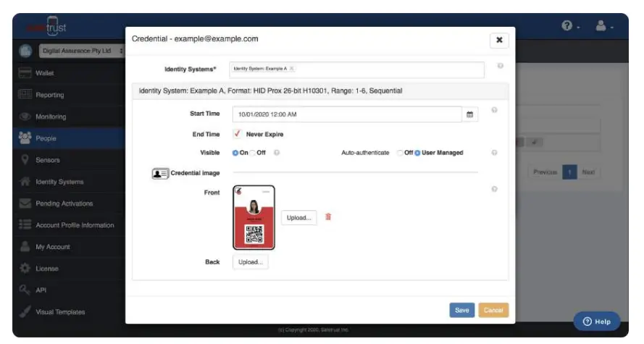
Task: Click the Monitoring eye icon
Action: pyautogui.click(x=25, y=117)
